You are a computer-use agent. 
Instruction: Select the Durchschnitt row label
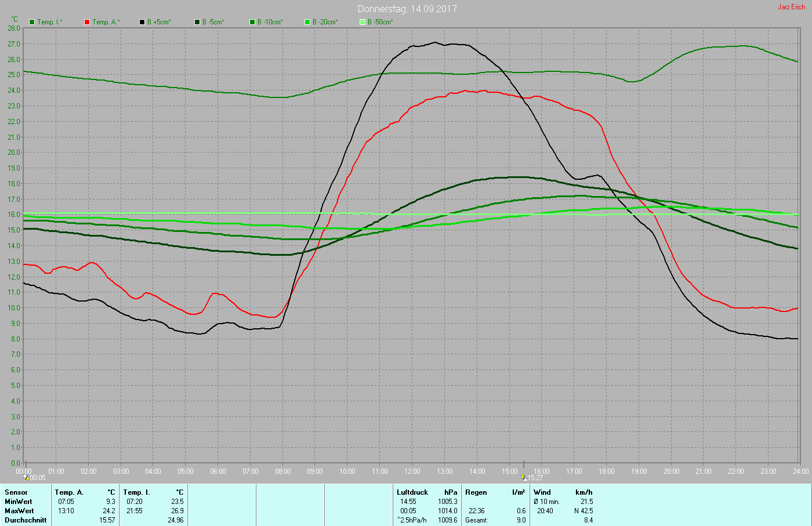pyautogui.click(x=26, y=520)
